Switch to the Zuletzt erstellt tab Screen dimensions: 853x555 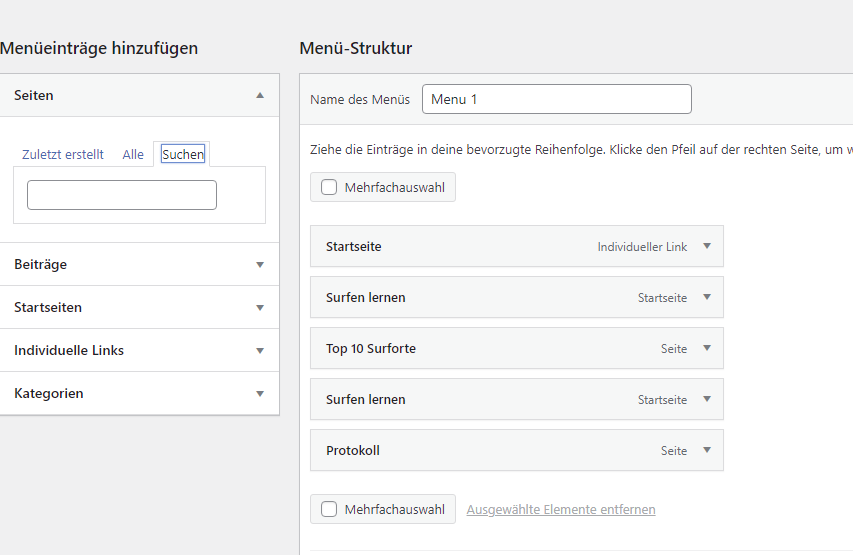pyautogui.click(x=62, y=155)
